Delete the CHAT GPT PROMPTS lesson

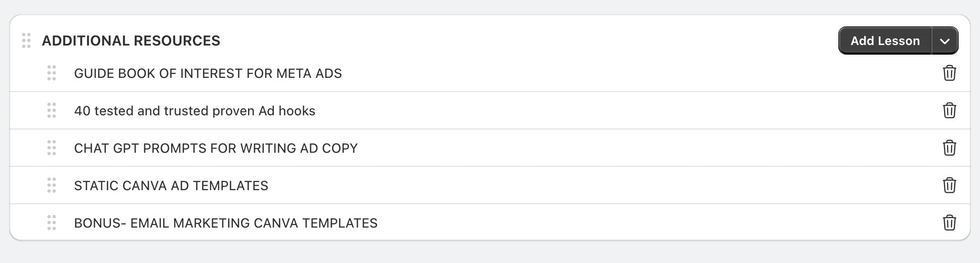pyautogui.click(x=949, y=148)
